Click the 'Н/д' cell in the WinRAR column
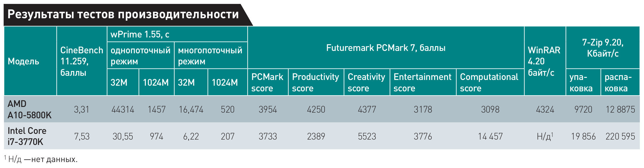644x168 pixels. [x=545, y=137]
